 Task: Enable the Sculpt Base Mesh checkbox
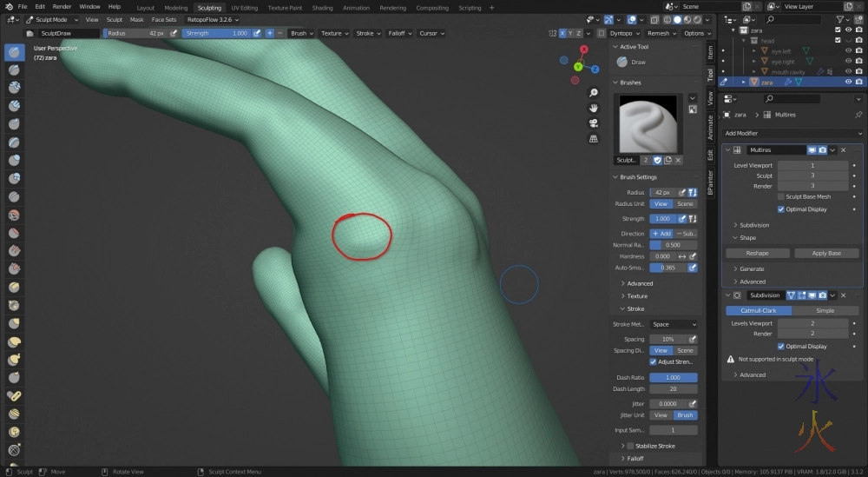click(x=781, y=197)
